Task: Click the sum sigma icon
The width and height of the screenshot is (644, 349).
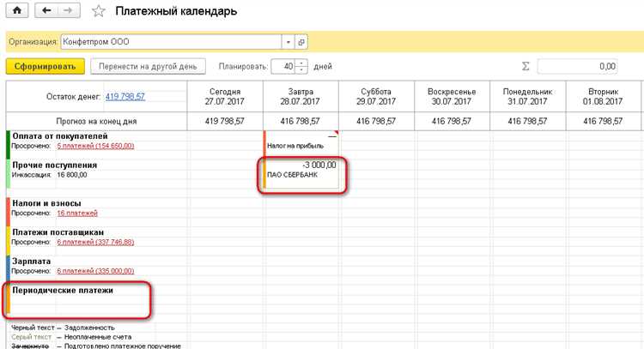Action: pos(526,67)
